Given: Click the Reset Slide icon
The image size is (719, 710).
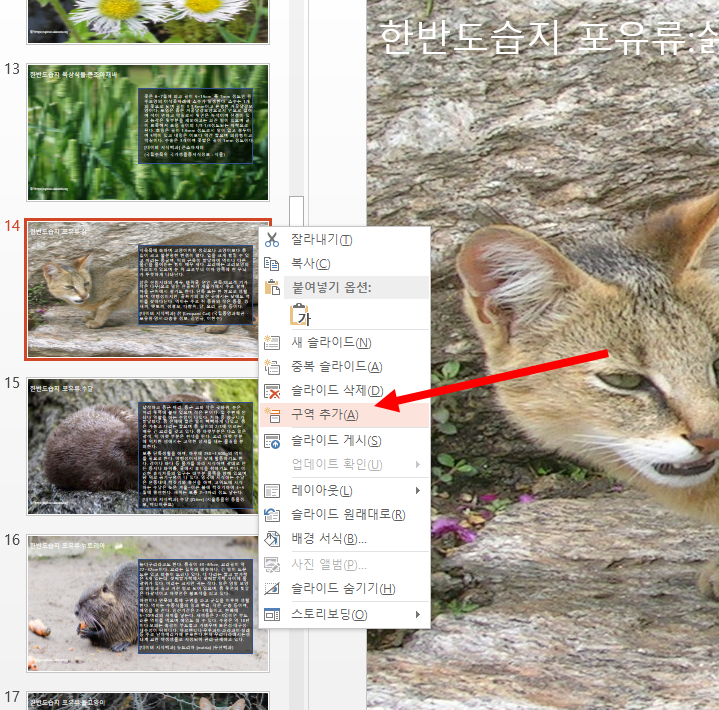Looking at the screenshot, I should [272, 515].
